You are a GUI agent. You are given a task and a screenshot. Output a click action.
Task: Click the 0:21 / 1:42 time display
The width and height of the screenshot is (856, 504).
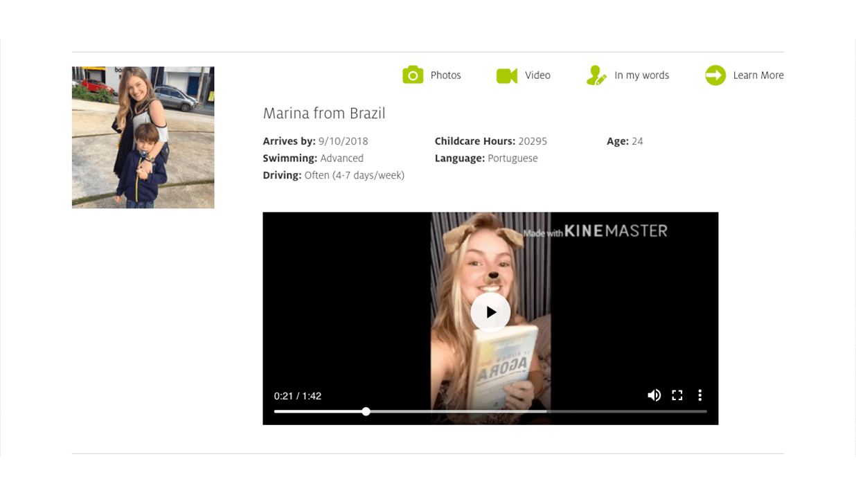(298, 396)
